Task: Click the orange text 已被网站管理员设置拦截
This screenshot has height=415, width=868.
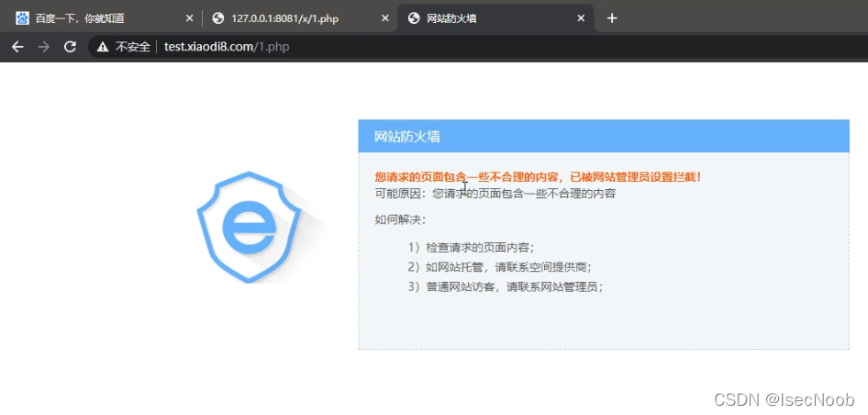Action: (637, 177)
